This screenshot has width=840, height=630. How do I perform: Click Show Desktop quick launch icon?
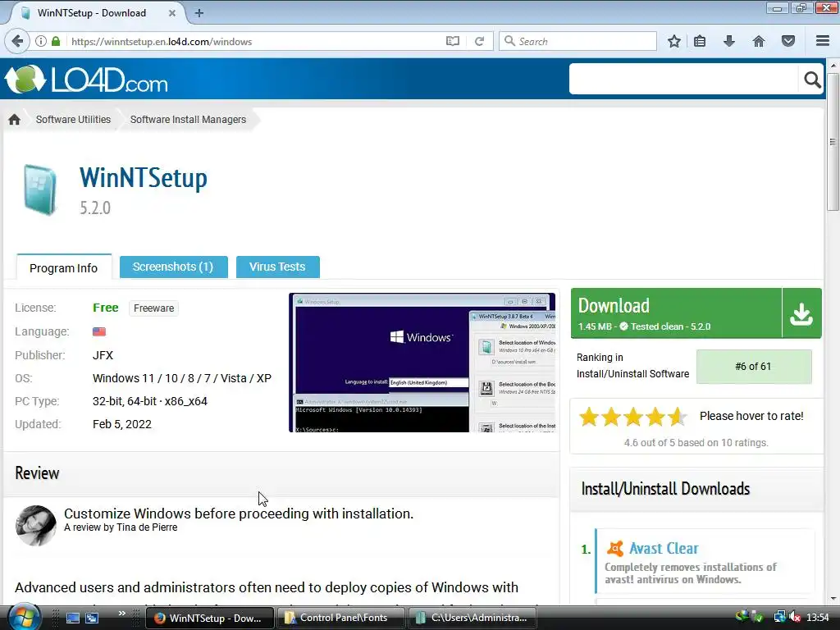pyautogui.click(x=73, y=618)
